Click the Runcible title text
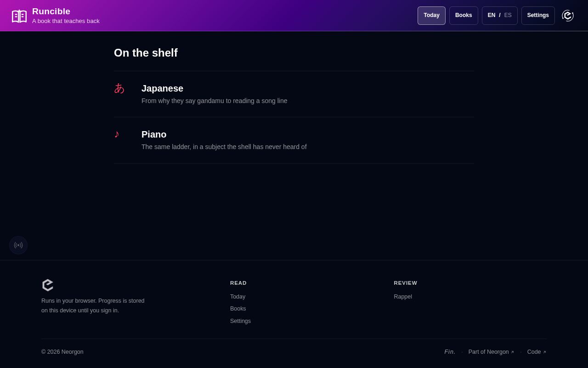Image resolution: width=588 pixels, height=368 pixels. tap(51, 11)
